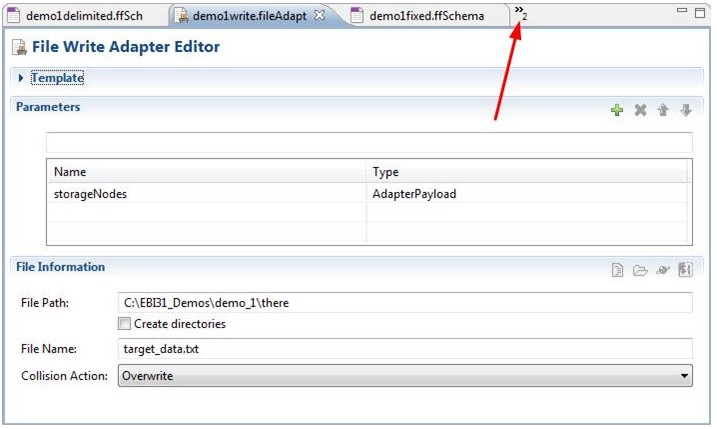717x429 pixels.
Task: Expand the Template section
Action: click(x=21, y=78)
